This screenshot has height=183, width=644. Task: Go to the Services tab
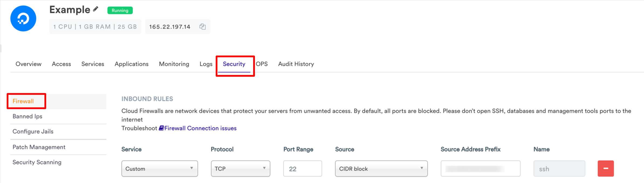(93, 64)
